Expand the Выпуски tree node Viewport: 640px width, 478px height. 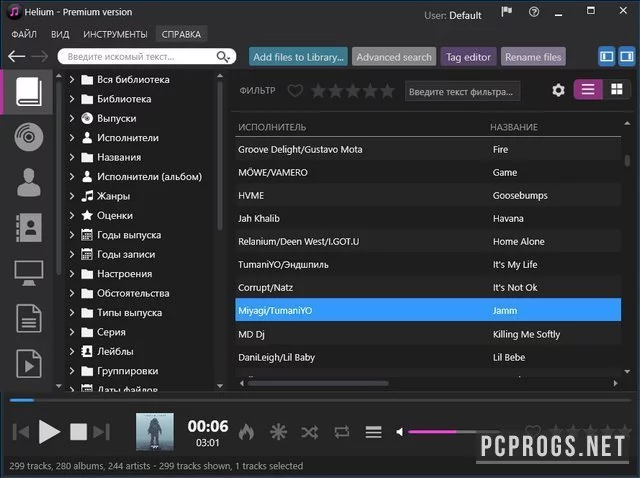coord(72,118)
